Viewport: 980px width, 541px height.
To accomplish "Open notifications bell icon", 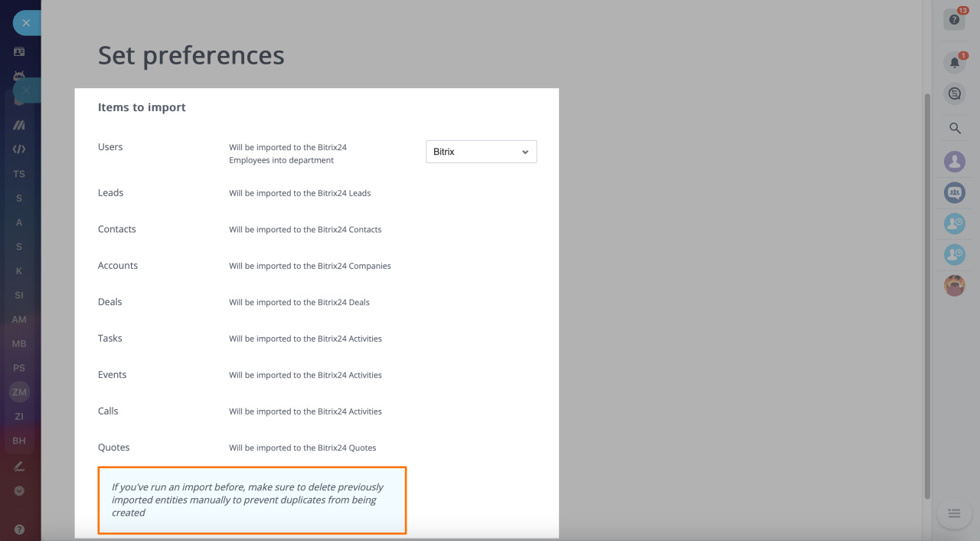I will coord(955,62).
